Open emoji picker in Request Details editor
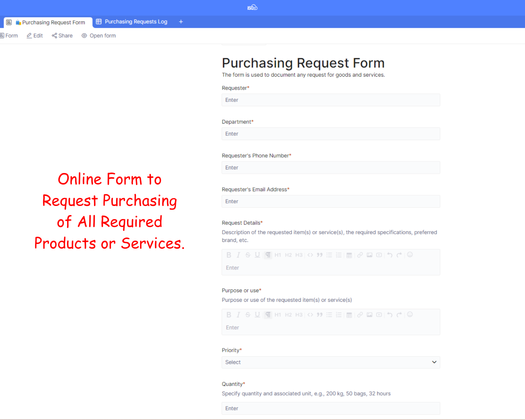Screen dimensions: 525x420 tap(410, 255)
